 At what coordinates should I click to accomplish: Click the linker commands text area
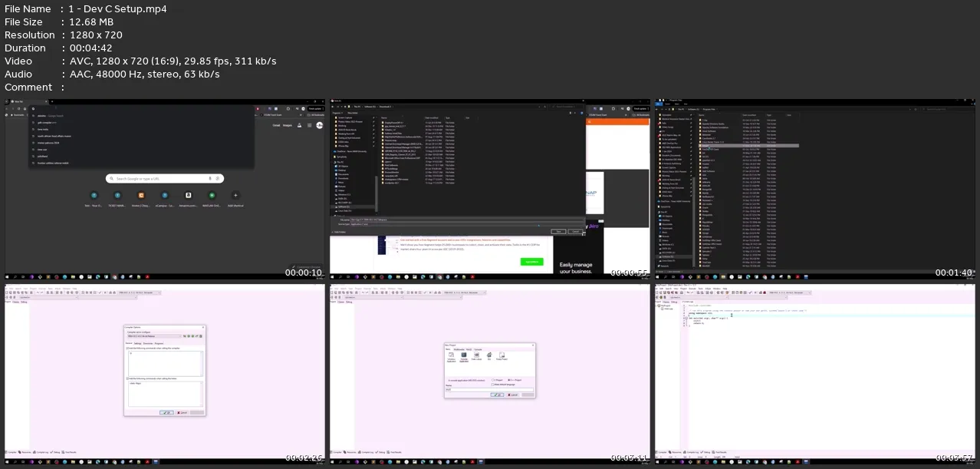tap(165, 393)
